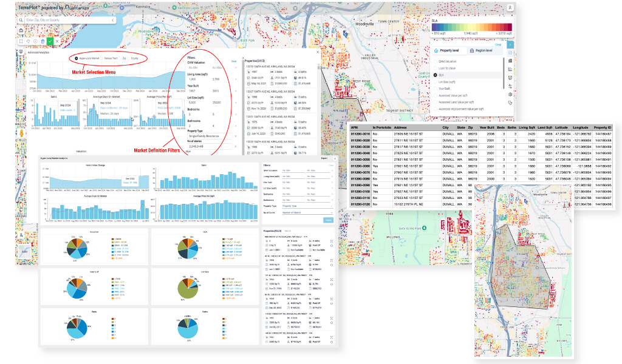Open the Single Family Residence property type field
Image resolution: width=622 pixels, height=364 pixels.
pyautogui.click(x=210, y=136)
